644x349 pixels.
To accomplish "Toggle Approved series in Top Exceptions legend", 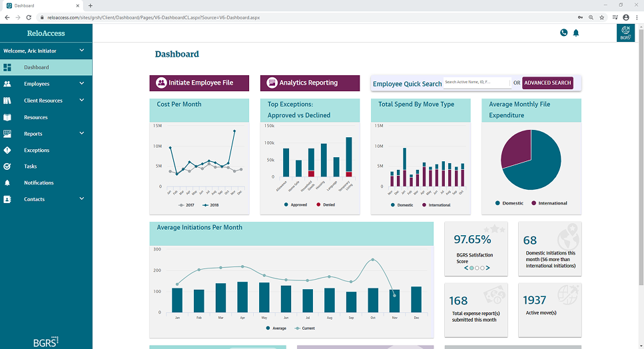I will click(295, 204).
